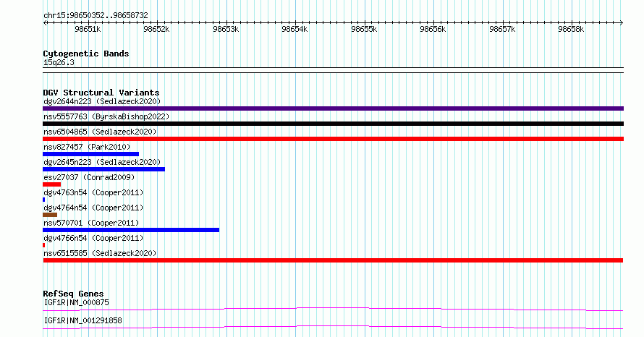Screen dimensions: 644x337
Task: Click the 98654k ruler position label
Action: 295,29
